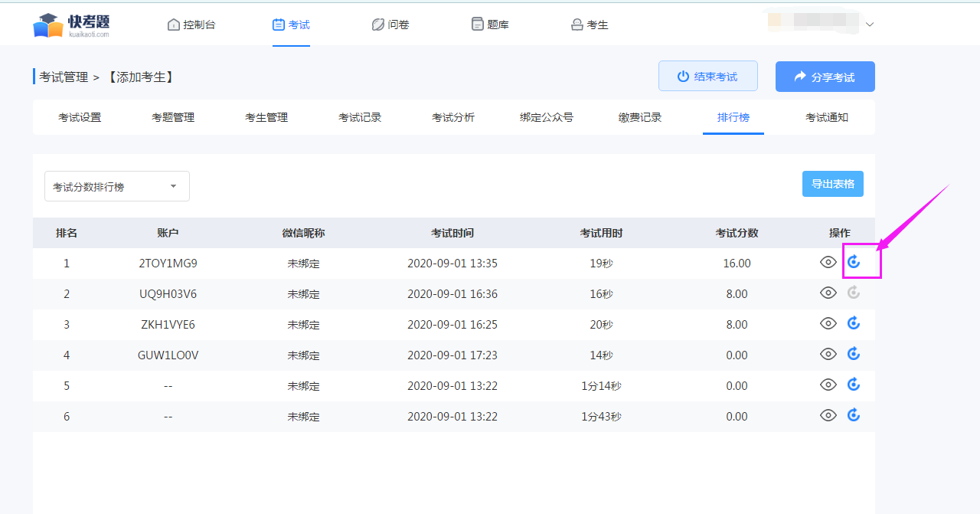View exam record of rank 5 row
Image resolution: width=980 pixels, height=514 pixels.
pyautogui.click(x=828, y=385)
